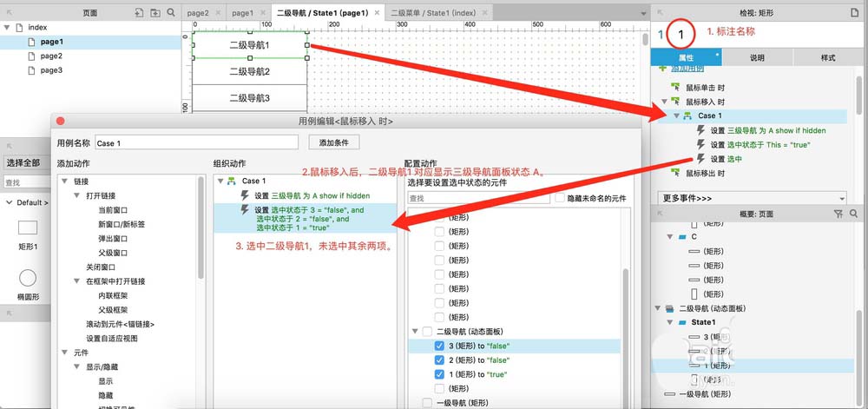Open search in the 页面 panel
868x409 pixels.
point(171,12)
